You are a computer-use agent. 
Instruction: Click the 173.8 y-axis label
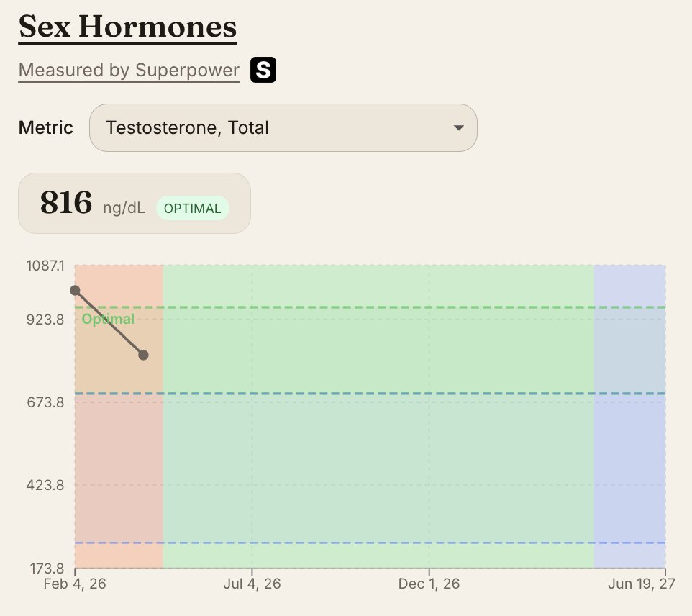pos(47,569)
